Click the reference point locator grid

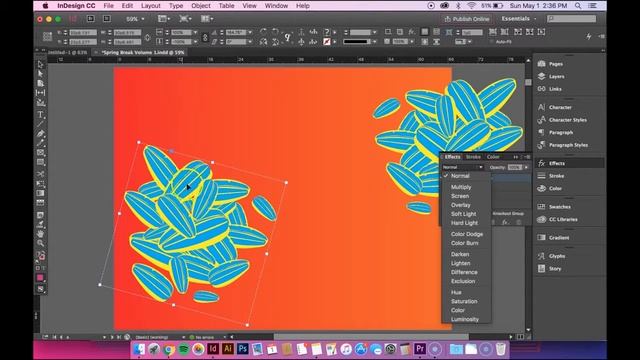pos(47,37)
